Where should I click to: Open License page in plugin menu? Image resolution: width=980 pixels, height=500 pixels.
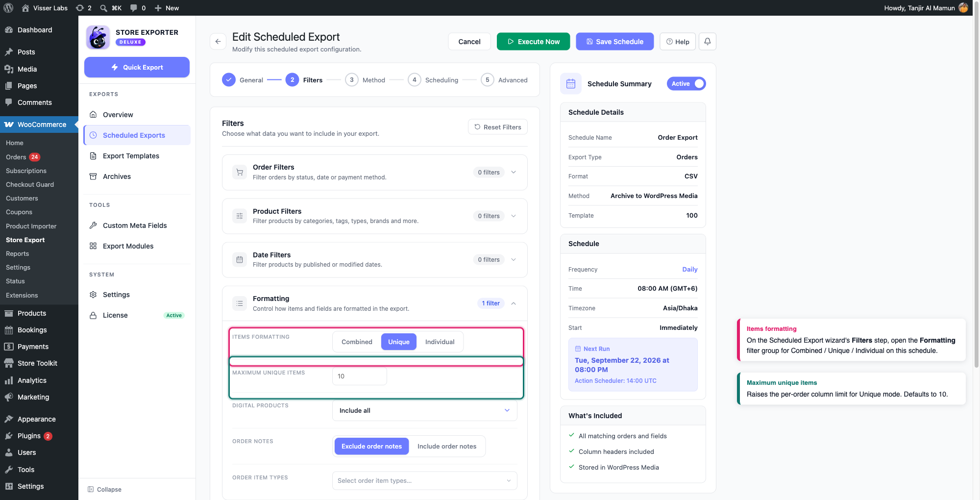pos(137,315)
